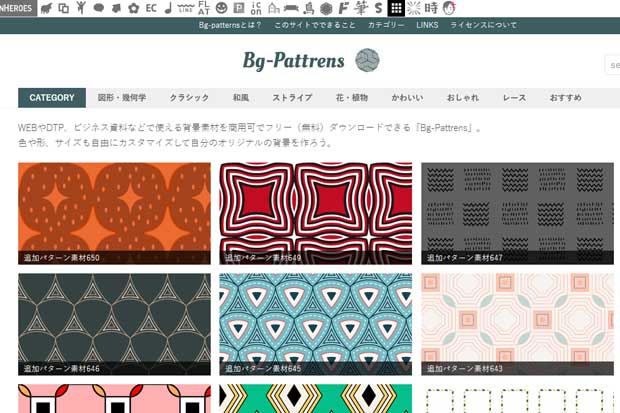Open the smiley face icon site
The height and width of the screenshot is (413, 620).
(x=220, y=8)
